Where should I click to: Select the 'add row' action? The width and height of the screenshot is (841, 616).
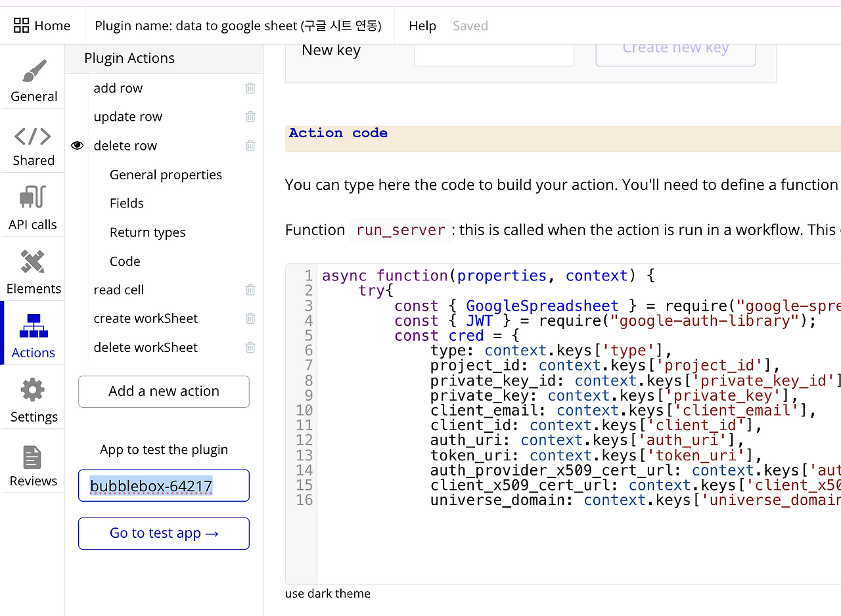tap(118, 88)
